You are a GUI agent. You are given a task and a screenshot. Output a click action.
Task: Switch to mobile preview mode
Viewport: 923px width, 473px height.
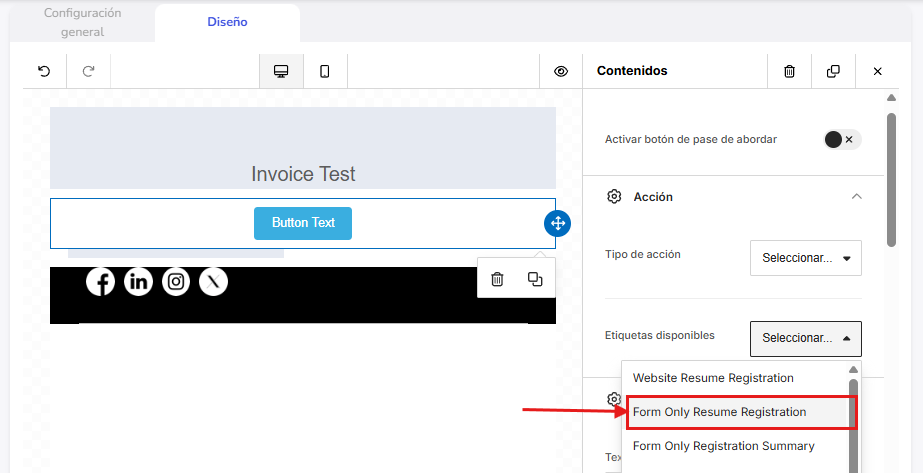tap(325, 71)
